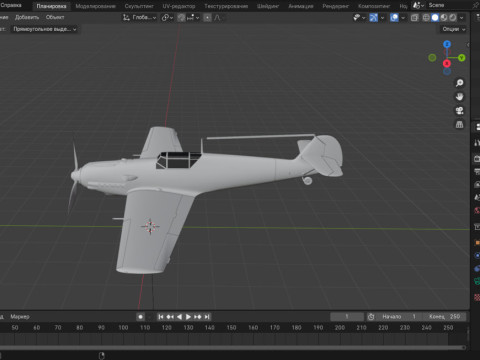
Task: Click the Начало start frame field
Action: click(399, 317)
